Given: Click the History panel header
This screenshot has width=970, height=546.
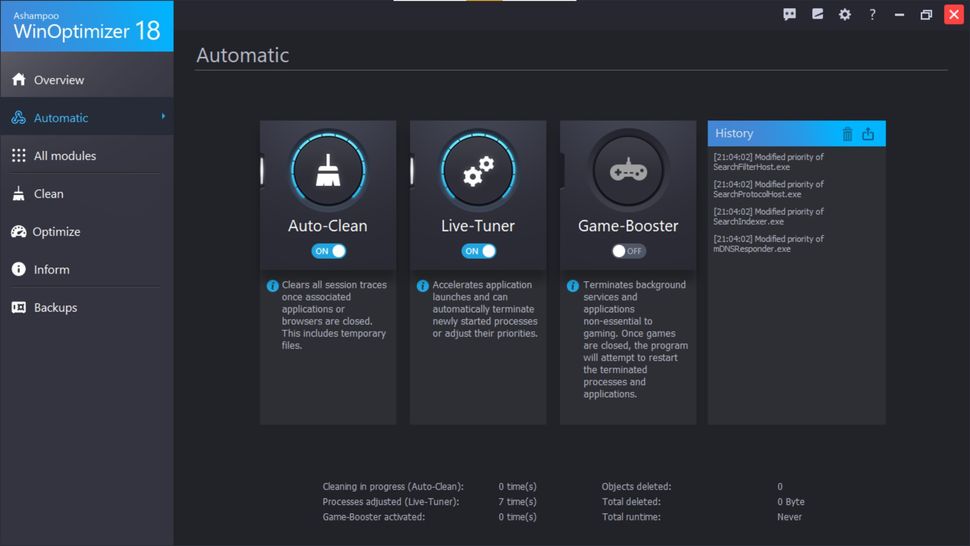Looking at the screenshot, I should click(796, 134).
